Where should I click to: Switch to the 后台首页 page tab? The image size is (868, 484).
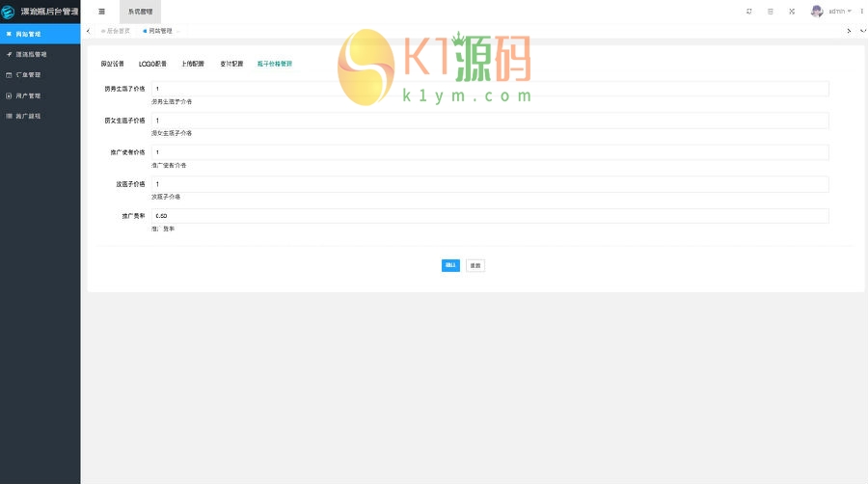pos(116,31)
